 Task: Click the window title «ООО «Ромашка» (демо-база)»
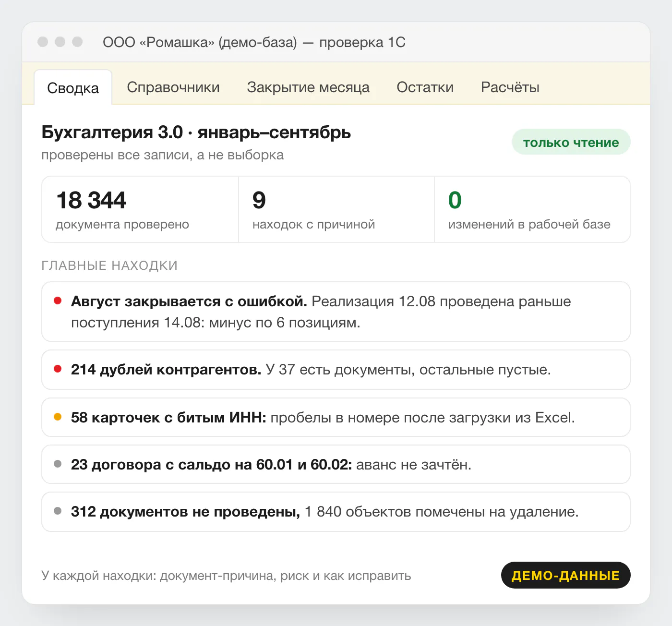coord(254,42)
